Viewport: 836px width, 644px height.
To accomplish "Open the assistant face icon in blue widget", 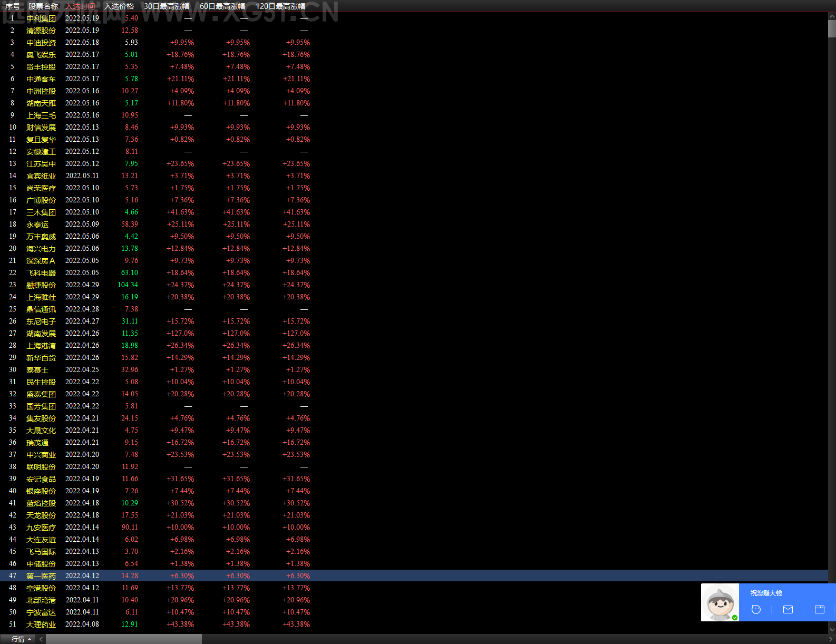I will 756,609.
